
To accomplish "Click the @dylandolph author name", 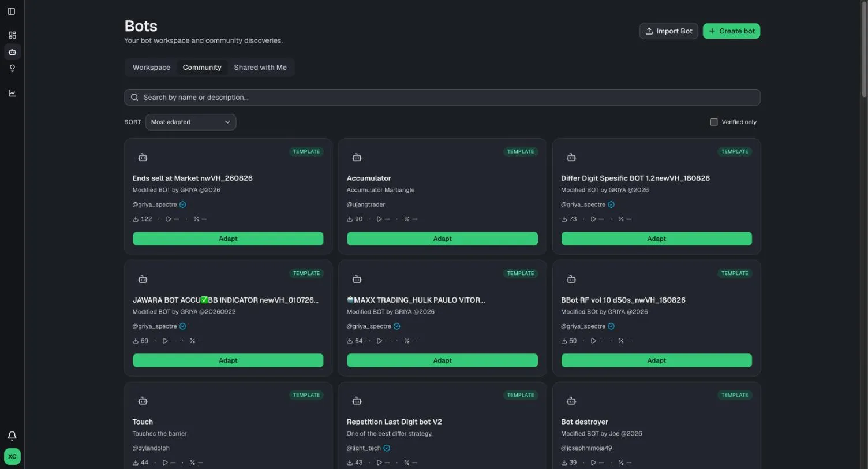I will tap(151, 448).
